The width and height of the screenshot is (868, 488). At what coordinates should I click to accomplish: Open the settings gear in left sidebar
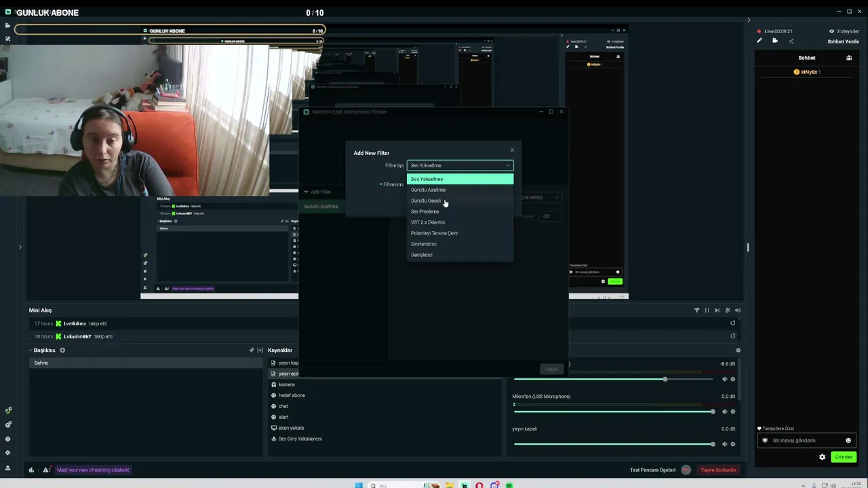coord(8,453)
